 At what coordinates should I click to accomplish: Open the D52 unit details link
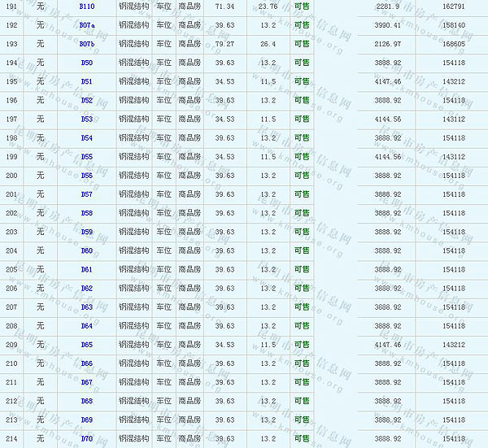87,100
